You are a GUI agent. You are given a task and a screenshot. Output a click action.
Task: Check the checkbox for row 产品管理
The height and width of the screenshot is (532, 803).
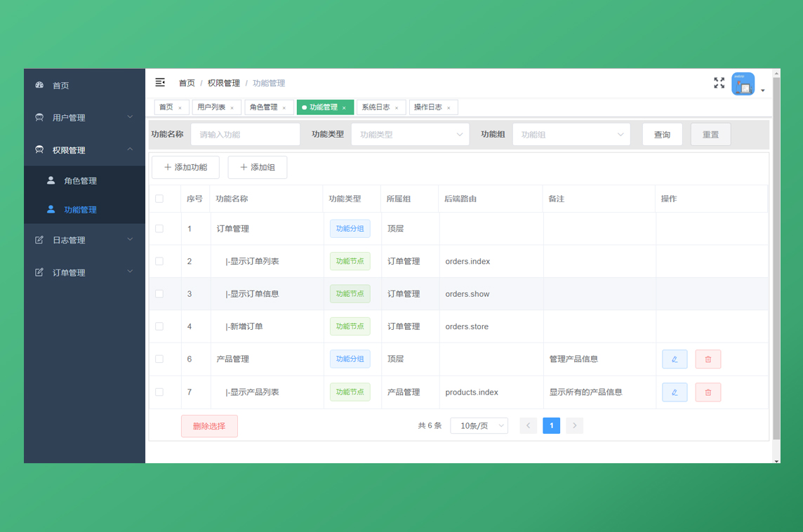[160, 359]
